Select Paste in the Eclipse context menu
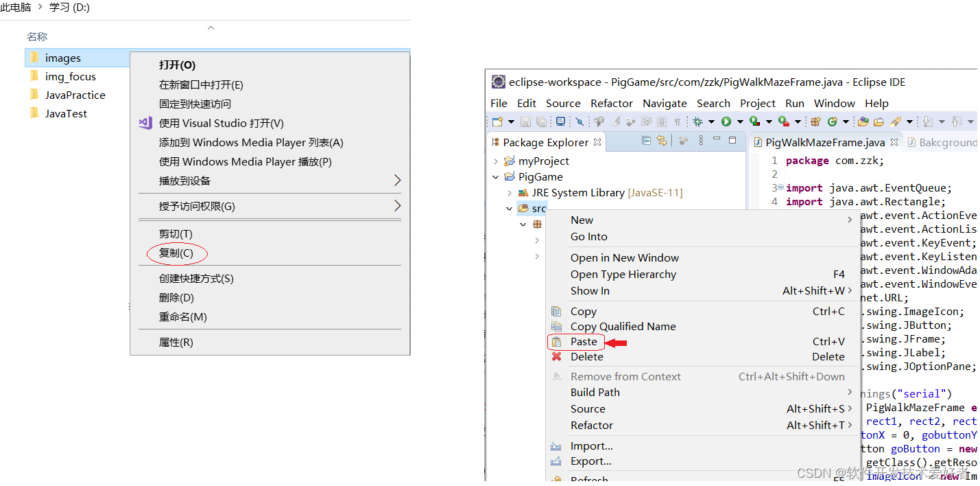This screenshot has height=486, width=980. [x=703, y=341]
